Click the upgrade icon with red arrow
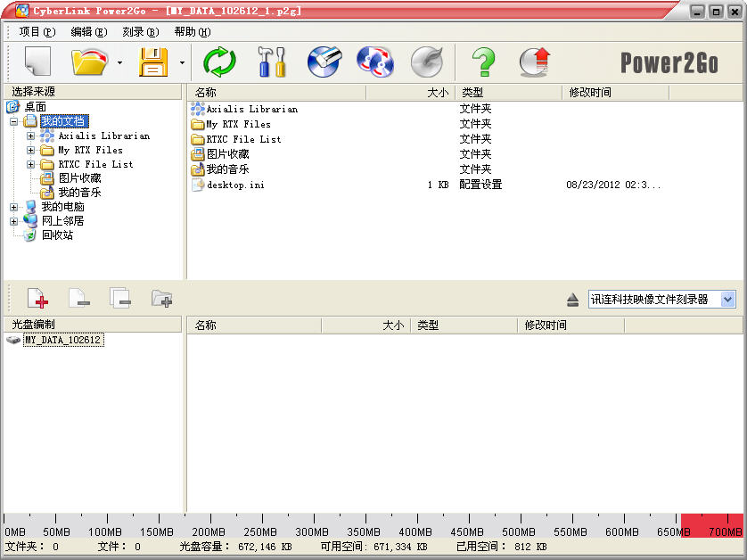 pos(534,62)
